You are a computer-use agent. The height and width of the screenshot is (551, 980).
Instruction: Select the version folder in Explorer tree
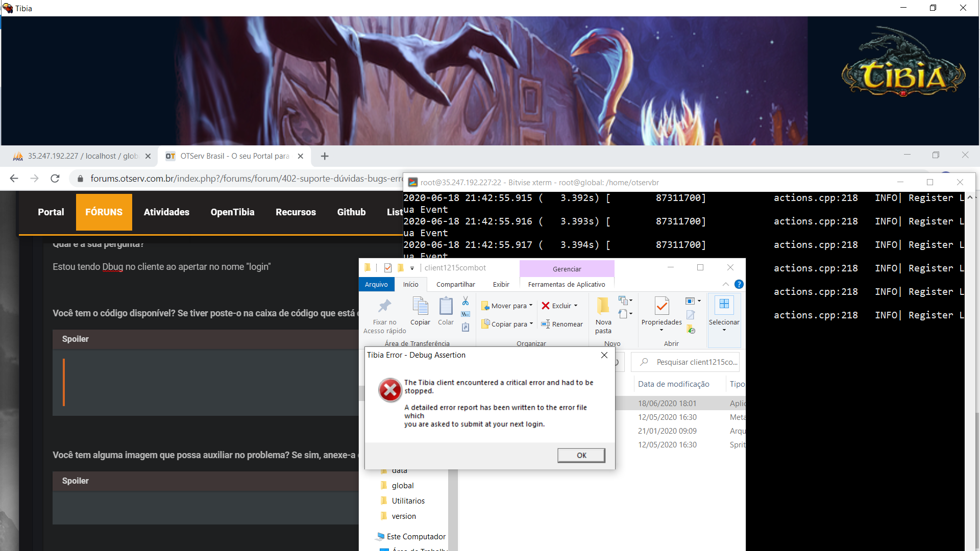tap(404, 516)
